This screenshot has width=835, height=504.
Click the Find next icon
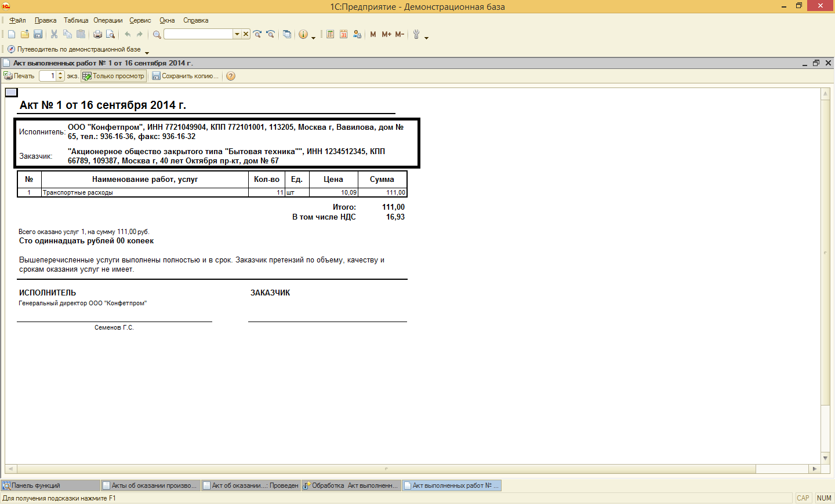tap(257, 34)
